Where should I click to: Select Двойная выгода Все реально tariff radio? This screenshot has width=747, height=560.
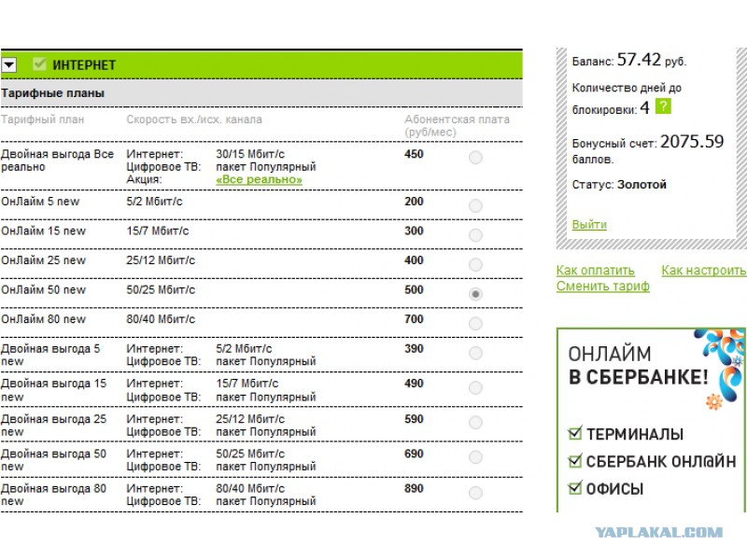(475, 158)
